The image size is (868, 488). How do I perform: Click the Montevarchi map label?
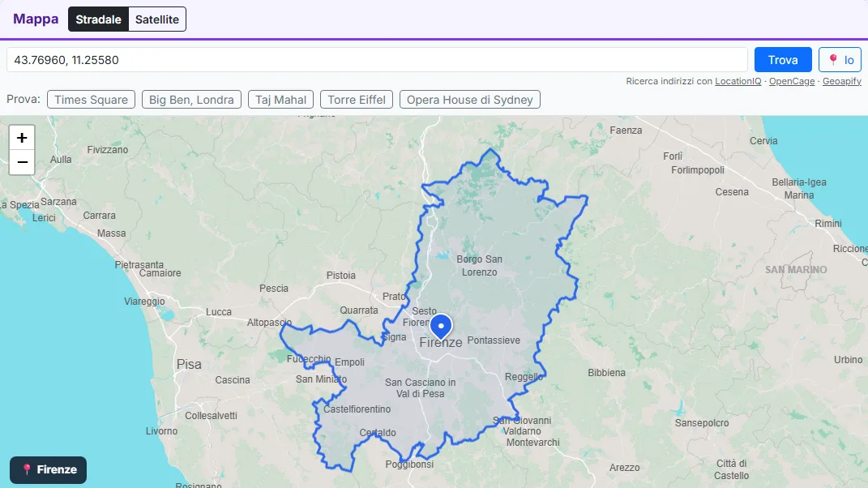(533, 442)
